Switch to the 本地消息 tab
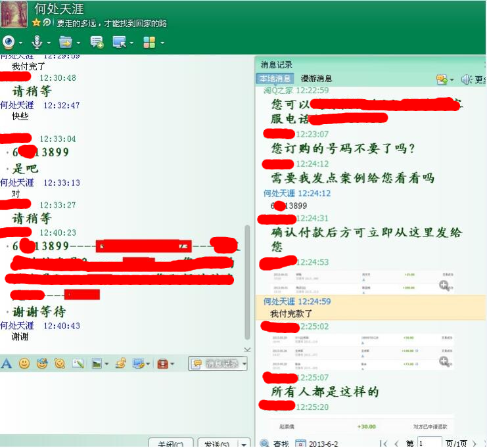Screen dimensions: 487x448 point(275,79)
